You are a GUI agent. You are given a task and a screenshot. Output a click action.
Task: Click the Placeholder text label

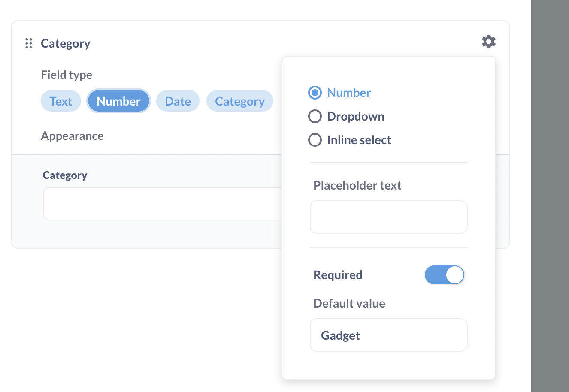coord(357,185)
